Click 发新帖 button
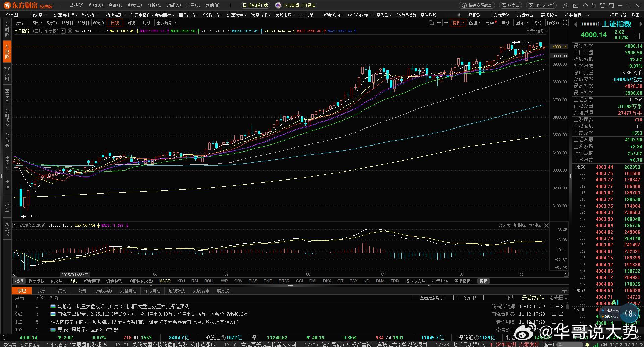 [x=470, y=298]
